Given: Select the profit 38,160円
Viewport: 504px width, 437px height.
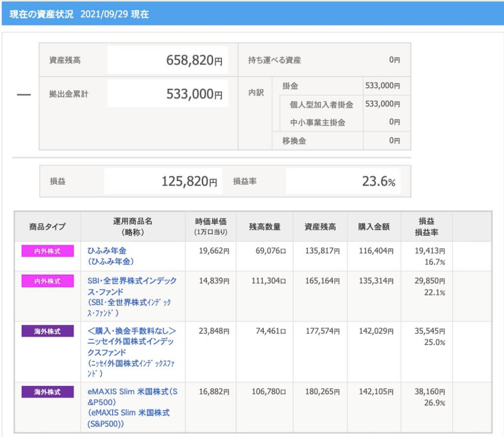Looking at the screenshot, I should click(x=430, y=391).
